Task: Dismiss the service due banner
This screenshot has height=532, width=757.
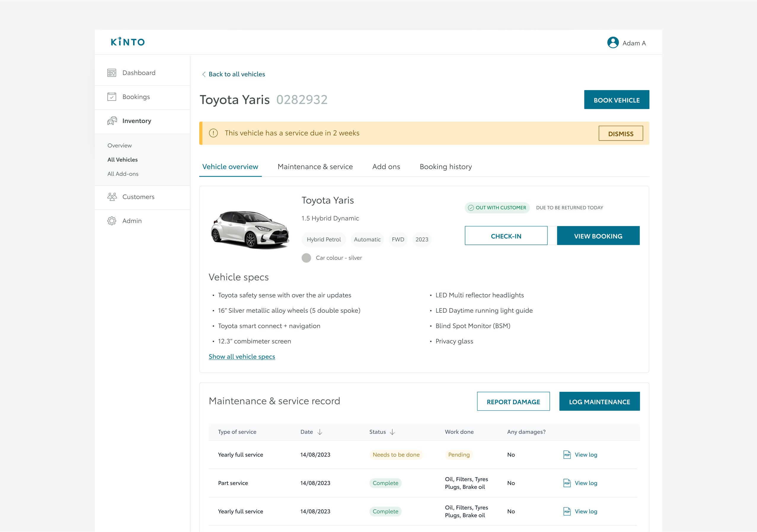Action: tap(620, 133)
